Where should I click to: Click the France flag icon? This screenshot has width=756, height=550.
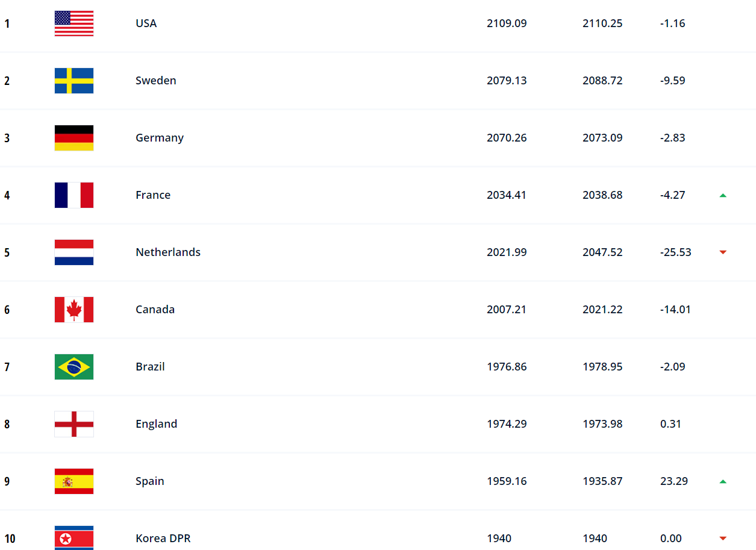tap(74, 195)
